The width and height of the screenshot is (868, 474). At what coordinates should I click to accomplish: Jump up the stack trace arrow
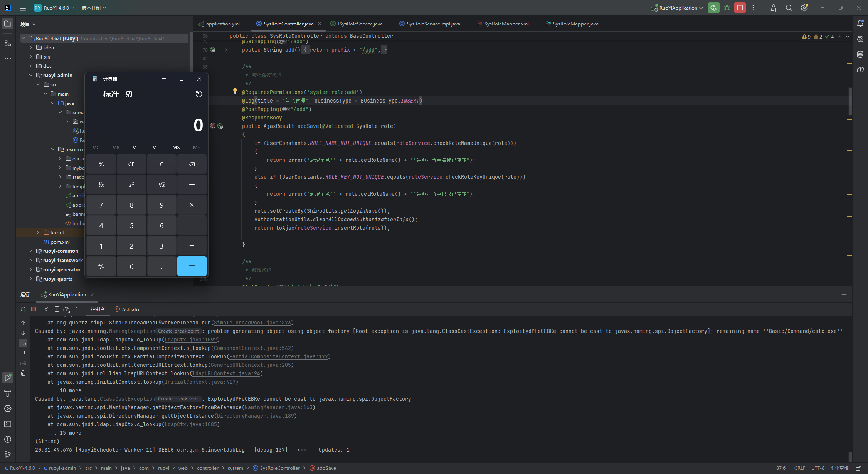pyautogui.click(x=23, y=323)
